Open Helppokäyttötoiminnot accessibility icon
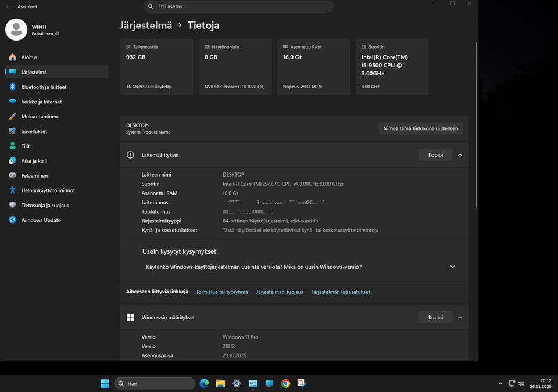The image size is (558, 392). 12,190
